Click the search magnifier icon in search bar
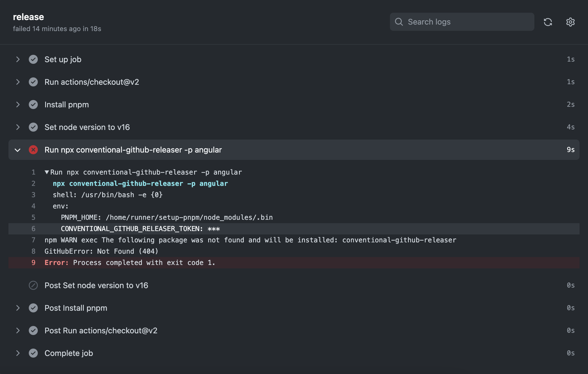Viewport: 588px width, 374px height. (x=399, y=22)
